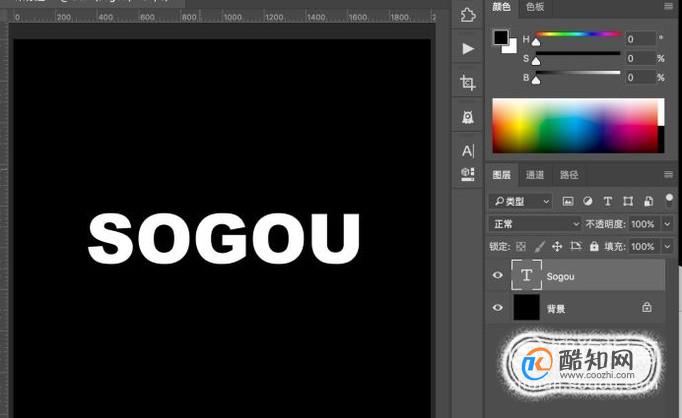Lock artboard nesting icon

point(575,246)
